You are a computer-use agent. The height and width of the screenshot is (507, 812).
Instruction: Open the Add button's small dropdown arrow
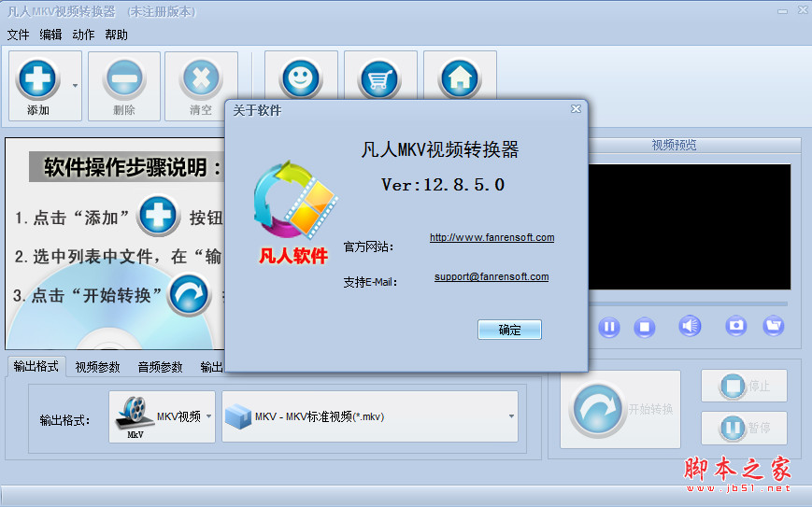[x=75, y=85]
